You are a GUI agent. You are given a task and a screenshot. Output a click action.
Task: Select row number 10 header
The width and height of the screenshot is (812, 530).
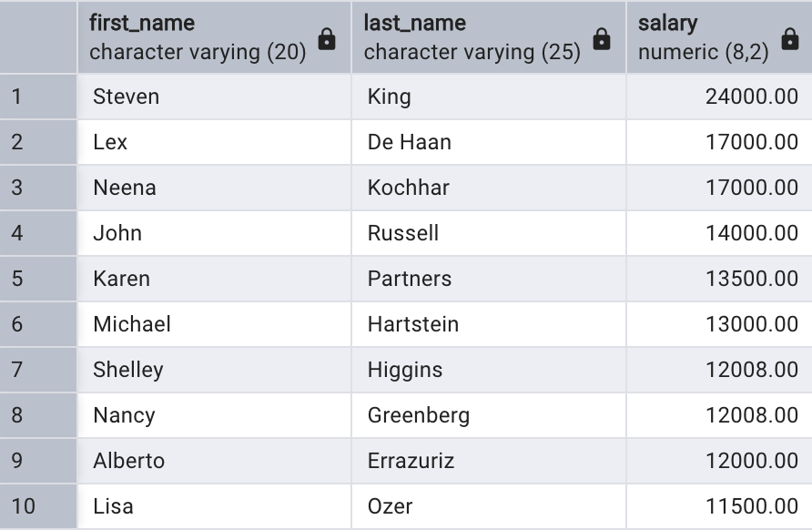(x=38, y=506)
